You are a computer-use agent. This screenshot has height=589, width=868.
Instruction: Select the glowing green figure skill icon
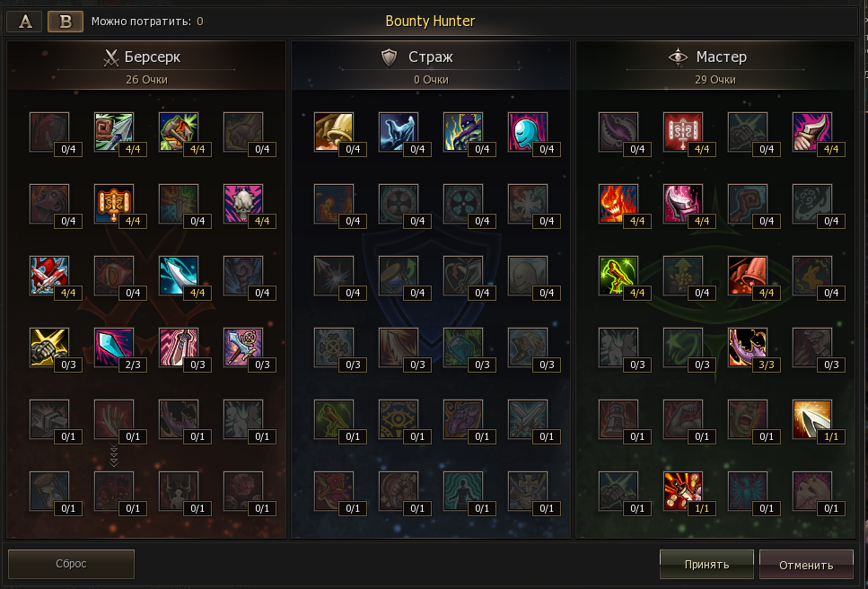pos(618,276)
